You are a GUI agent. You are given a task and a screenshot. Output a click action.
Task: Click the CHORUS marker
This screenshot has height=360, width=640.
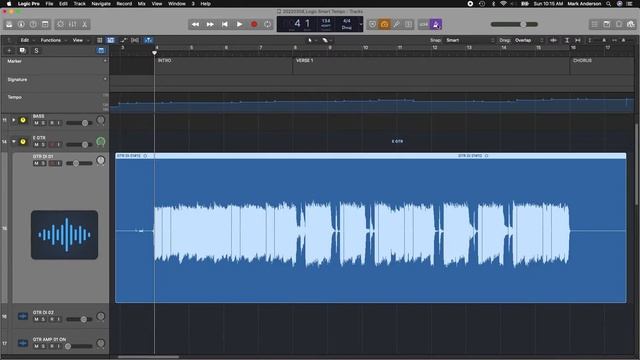[582, 60]
